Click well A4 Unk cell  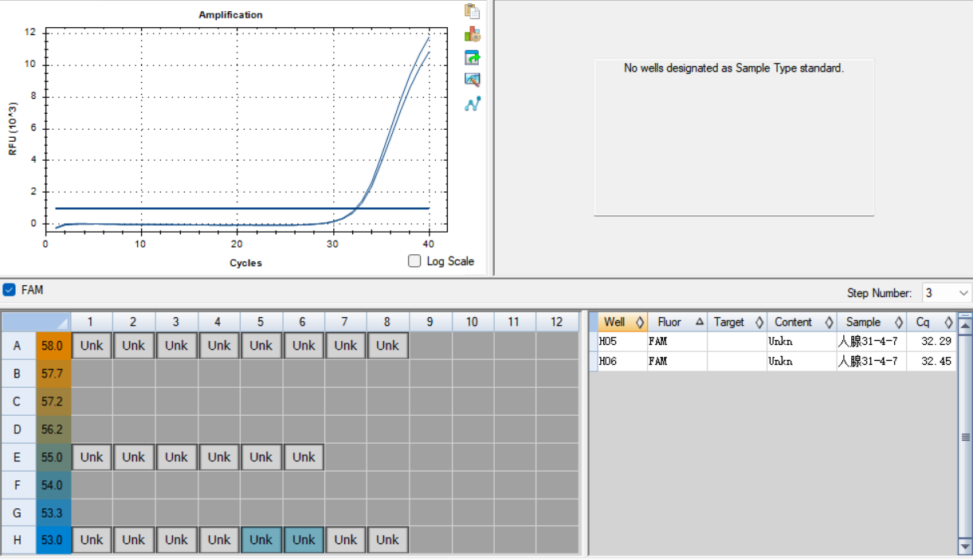click(x=219, y=346)
